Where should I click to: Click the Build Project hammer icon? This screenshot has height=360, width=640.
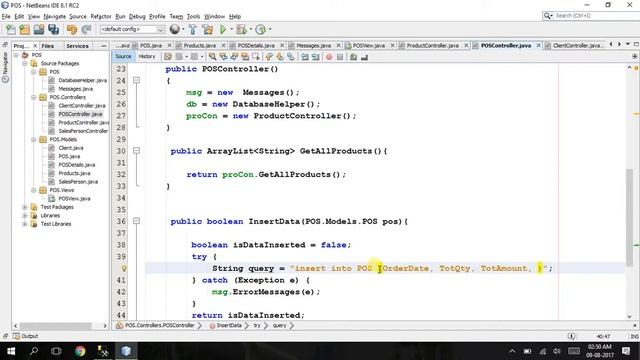pos(193,29)
